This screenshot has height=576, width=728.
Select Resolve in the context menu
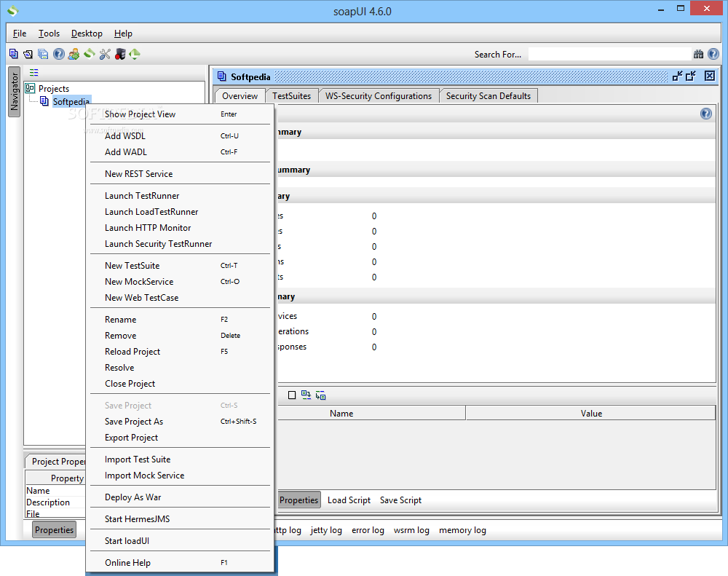pyautogui.click(x=180, y=368)
